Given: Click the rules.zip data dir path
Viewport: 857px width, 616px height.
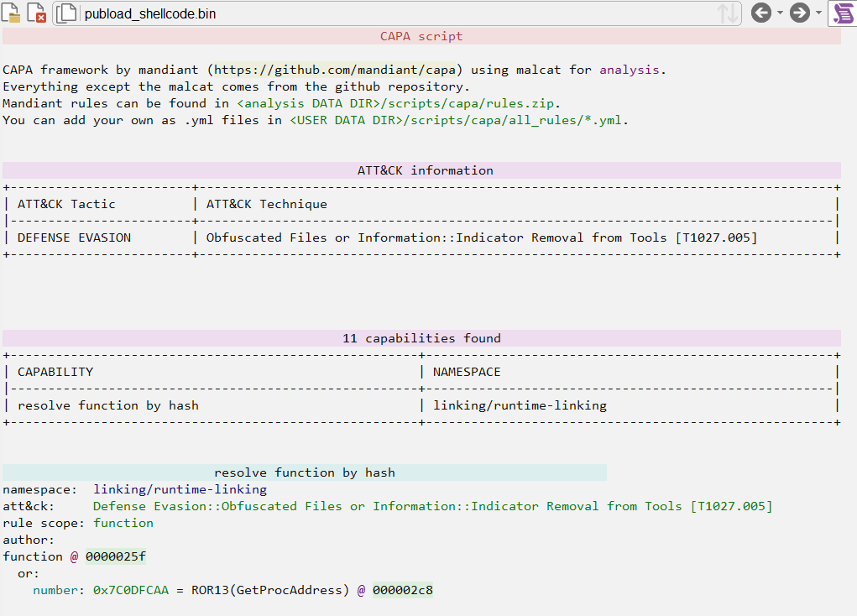Looking at the screenshot, I should tap(397, 103).
